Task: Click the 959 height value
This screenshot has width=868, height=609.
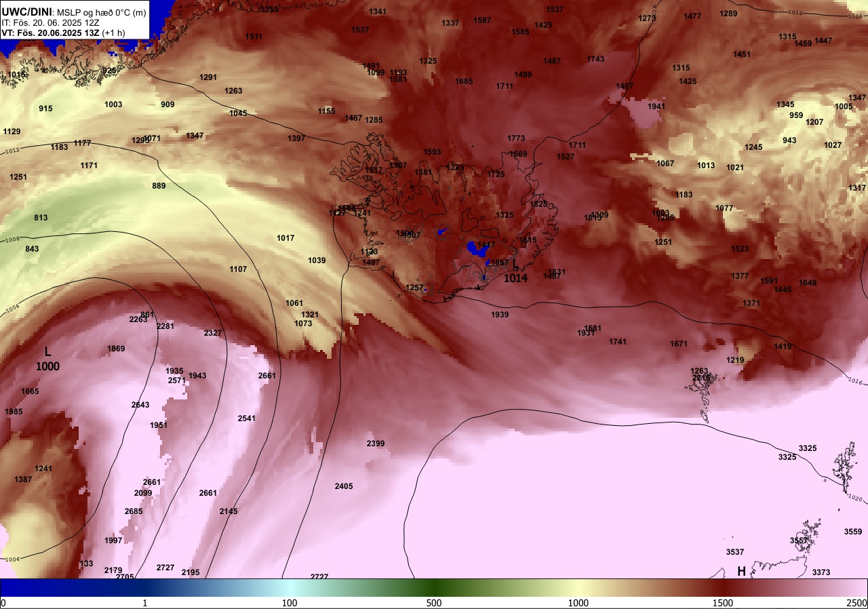Action: pyautogui.click(x=796, y=115)
